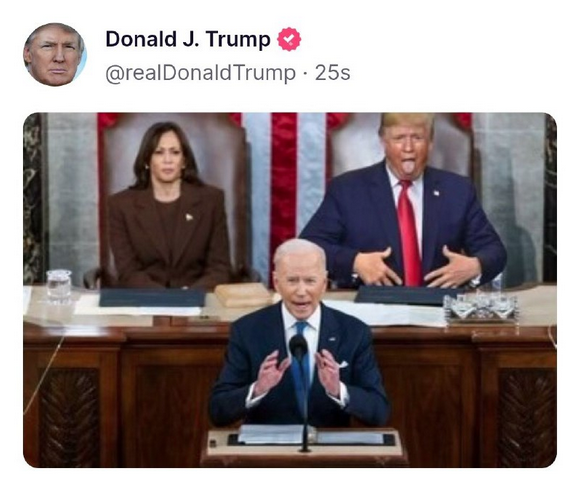
Task: Click dark folder before the seated woman
Action: 152,297
